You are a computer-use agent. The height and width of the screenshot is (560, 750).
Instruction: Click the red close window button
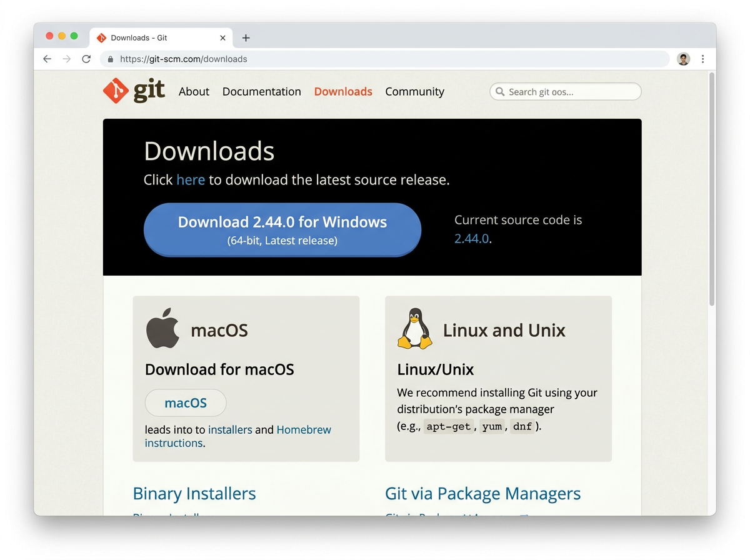point(50,36)
